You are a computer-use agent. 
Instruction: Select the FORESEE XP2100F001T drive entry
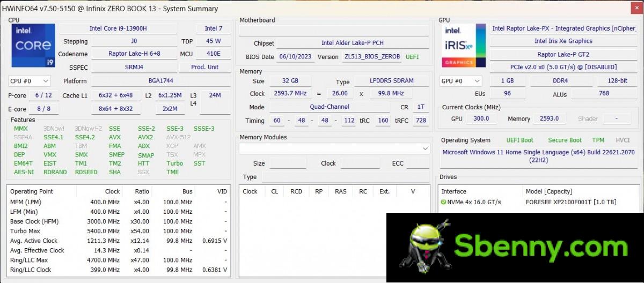coord(572,202)
